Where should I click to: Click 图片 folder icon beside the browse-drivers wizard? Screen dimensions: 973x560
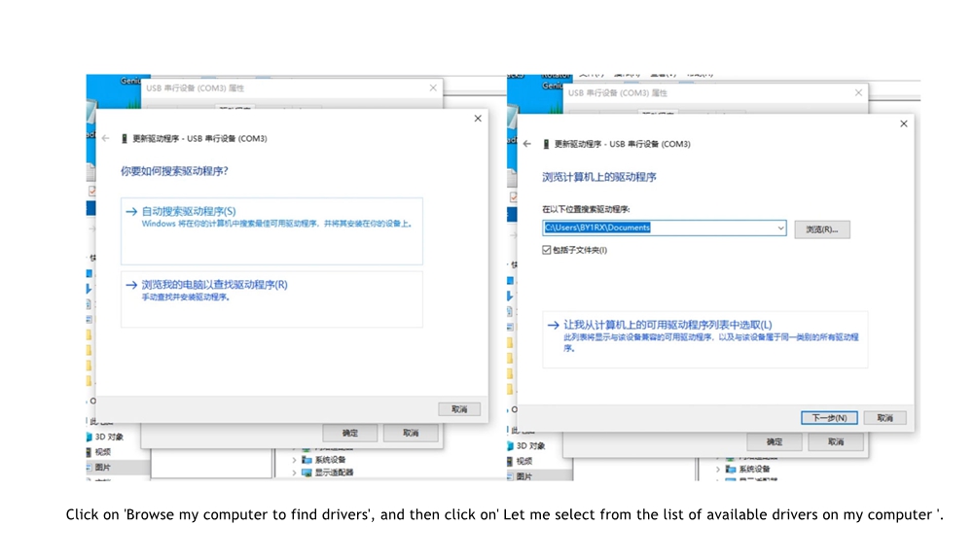point(511,476)
